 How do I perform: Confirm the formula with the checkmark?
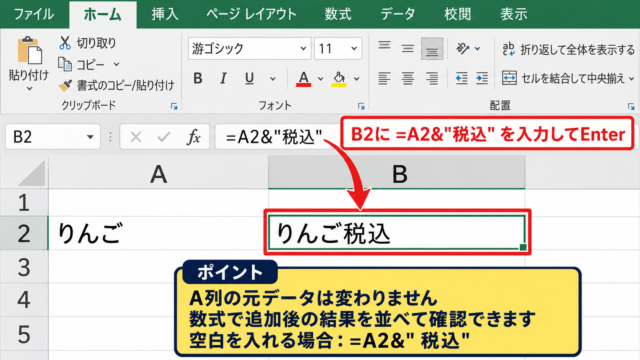[x=164, y=137]
